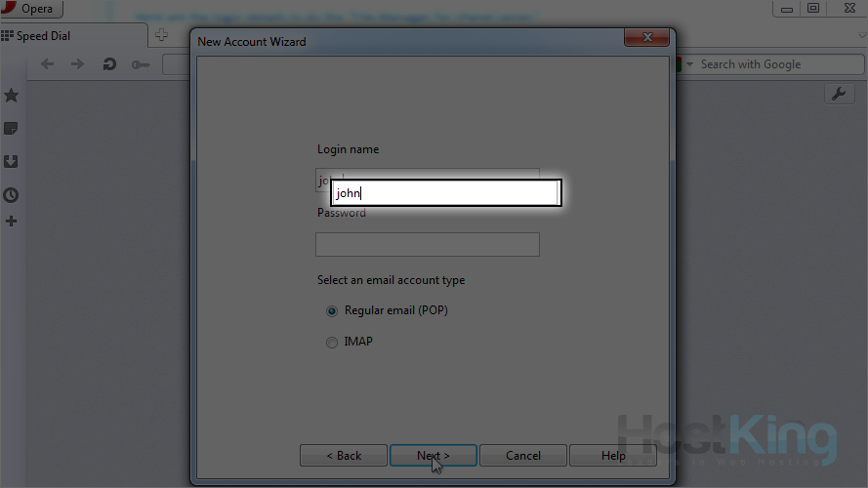Go to previous step with Back button

coord(344,456)
